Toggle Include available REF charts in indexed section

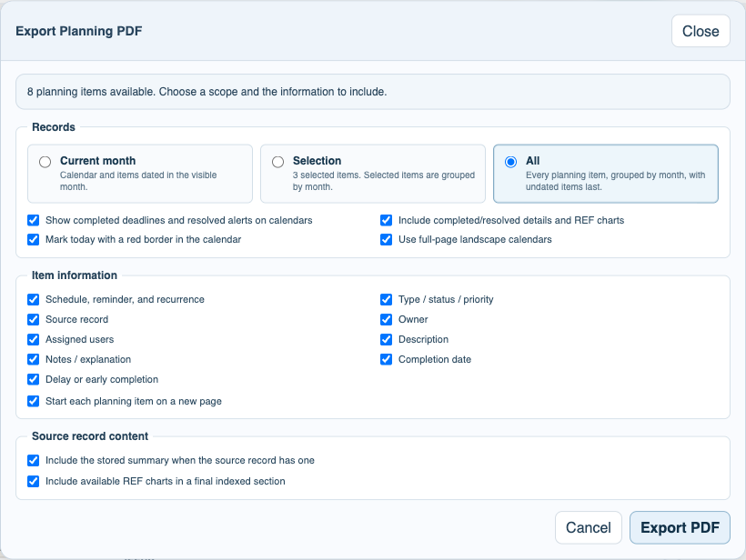(x=34, y=481)
